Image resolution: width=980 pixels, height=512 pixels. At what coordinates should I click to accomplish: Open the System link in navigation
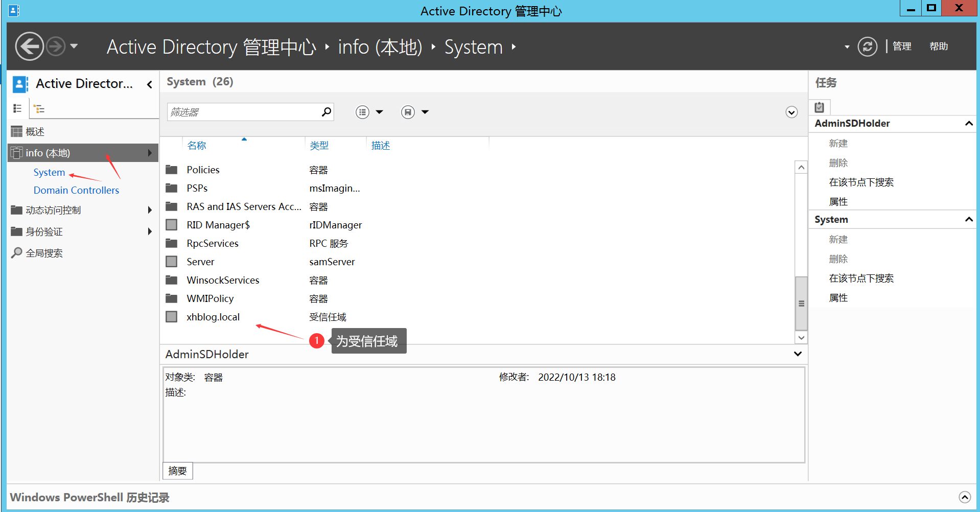pos(49,172)
